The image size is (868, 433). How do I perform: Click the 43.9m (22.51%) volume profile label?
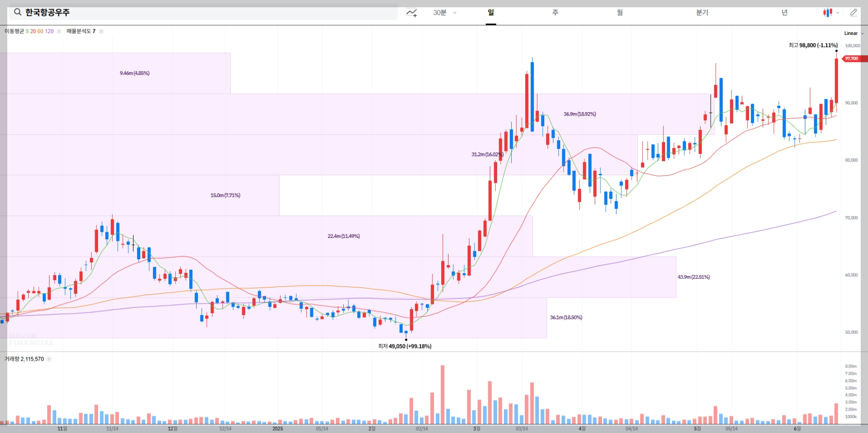[694, 277]
